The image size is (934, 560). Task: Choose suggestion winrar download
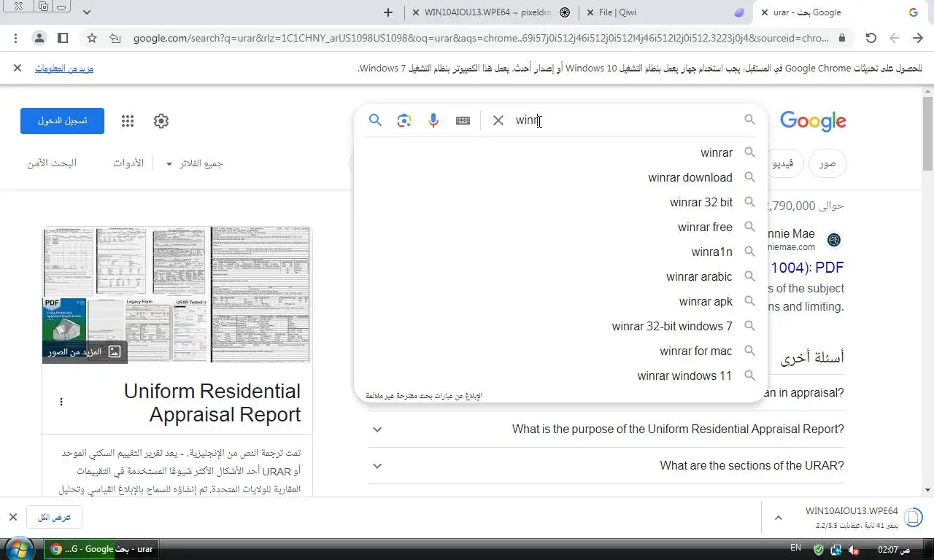tap(560, 177)
